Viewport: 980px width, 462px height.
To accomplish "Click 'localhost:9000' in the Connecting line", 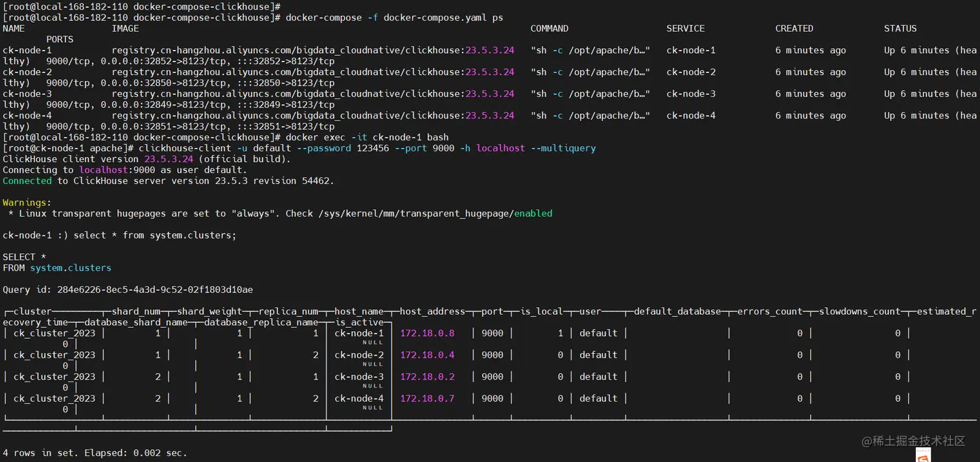I will [117, 170].
